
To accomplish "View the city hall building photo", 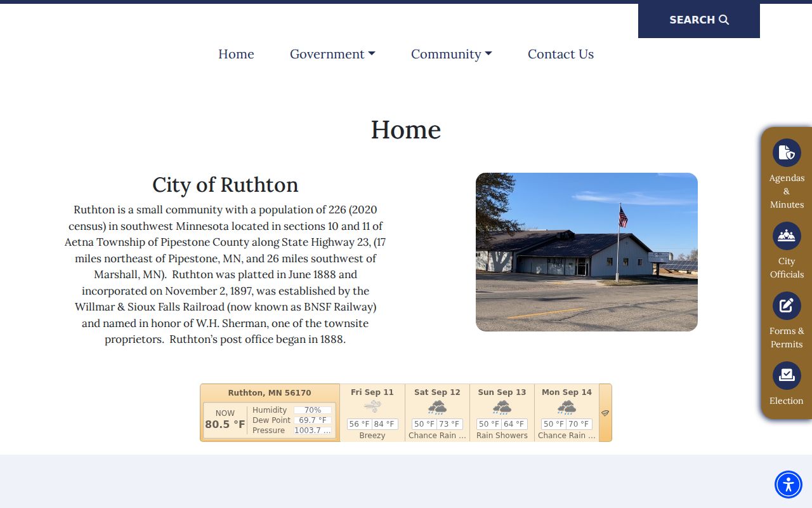I will [587, 252].
